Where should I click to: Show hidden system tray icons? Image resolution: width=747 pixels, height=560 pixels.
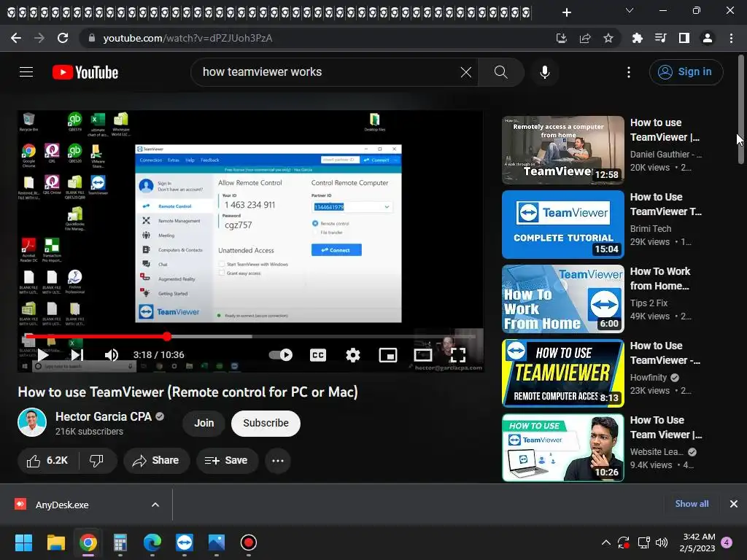606,542
